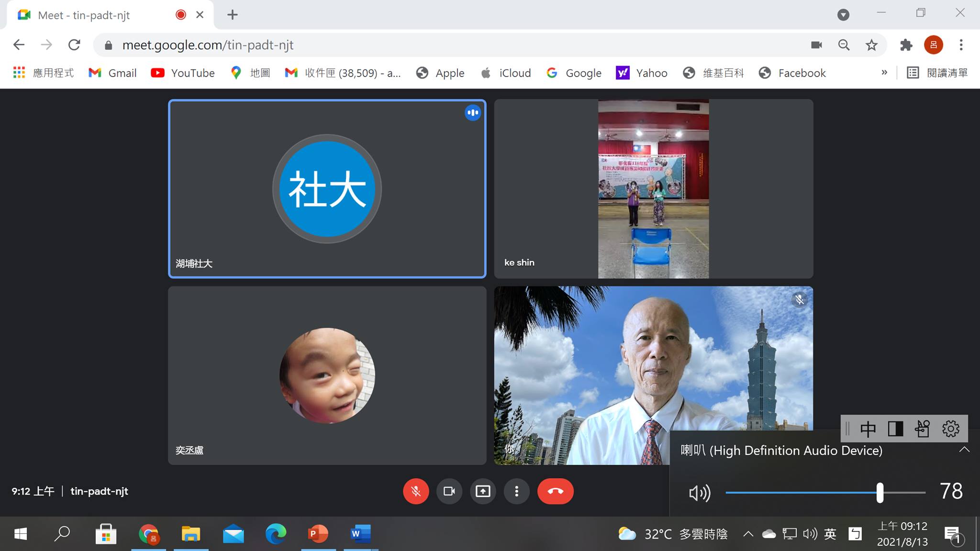The height and width of the screenshot is (551, 980).
Task: Click the present screen button
Action: tap(482, 491)
